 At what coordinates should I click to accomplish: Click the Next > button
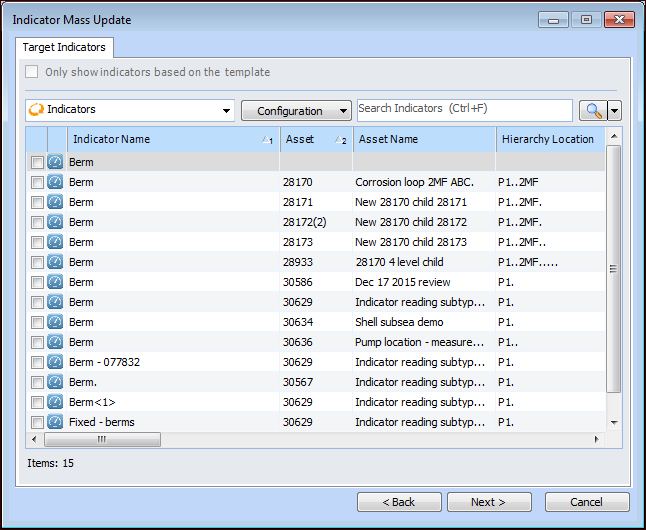tap(489, 502)
